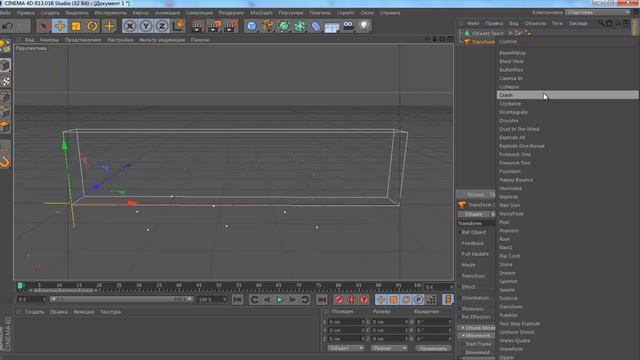This screenshot has width=640, height=360.
Task: Toggle parameter keyframe recording P button
Action: (x=418, y=300)
